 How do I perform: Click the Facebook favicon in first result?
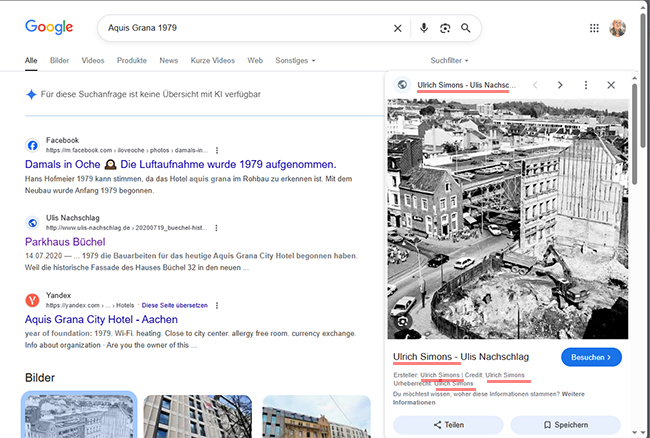point(32,145)
